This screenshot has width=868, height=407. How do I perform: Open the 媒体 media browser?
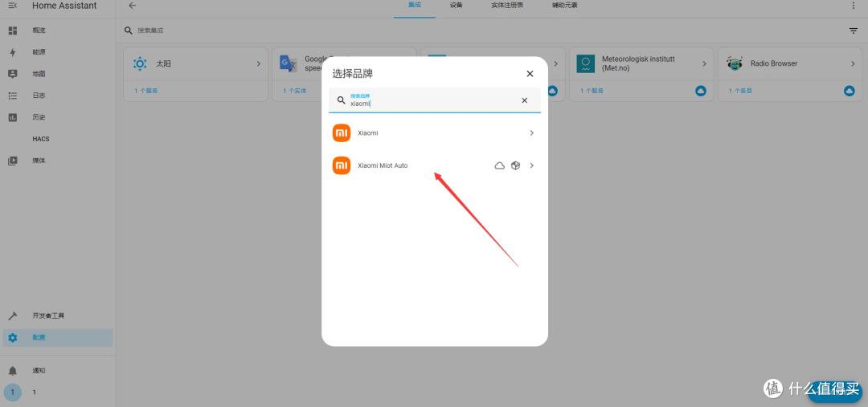tap(58, 161)
